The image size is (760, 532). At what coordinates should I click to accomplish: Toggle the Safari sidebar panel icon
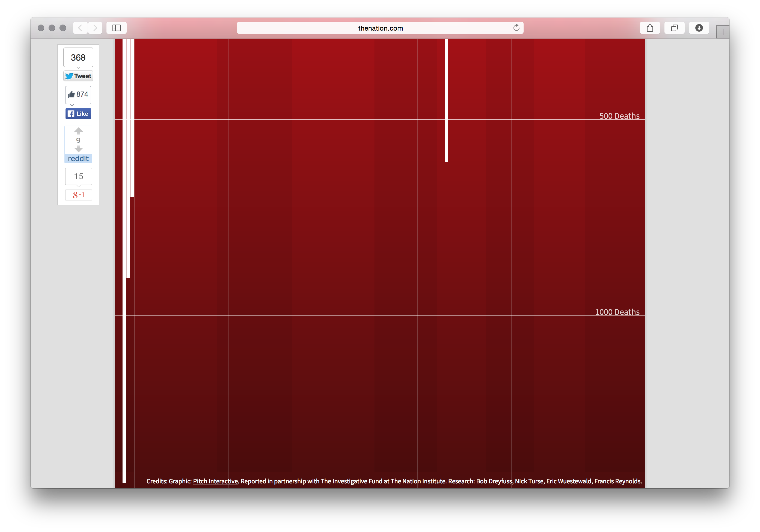point(117,28)
